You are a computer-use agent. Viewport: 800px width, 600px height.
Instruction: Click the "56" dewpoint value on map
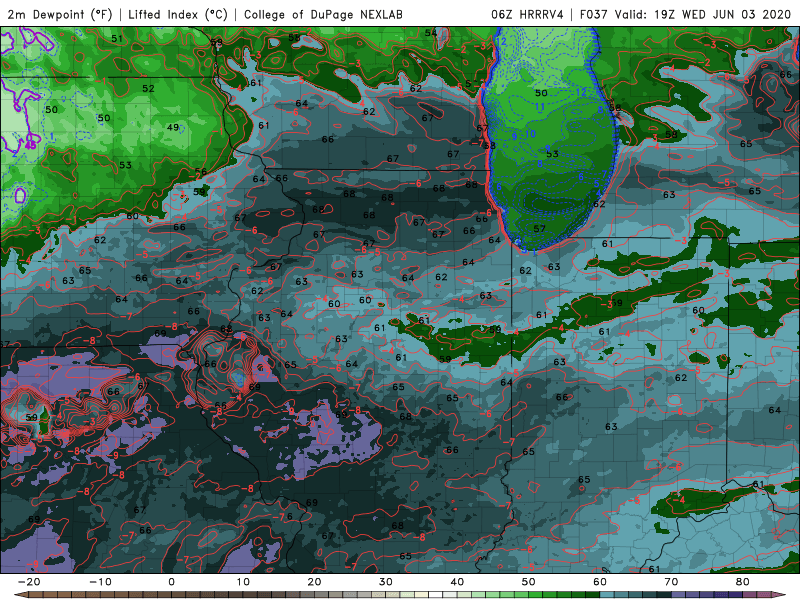[201, 172]
